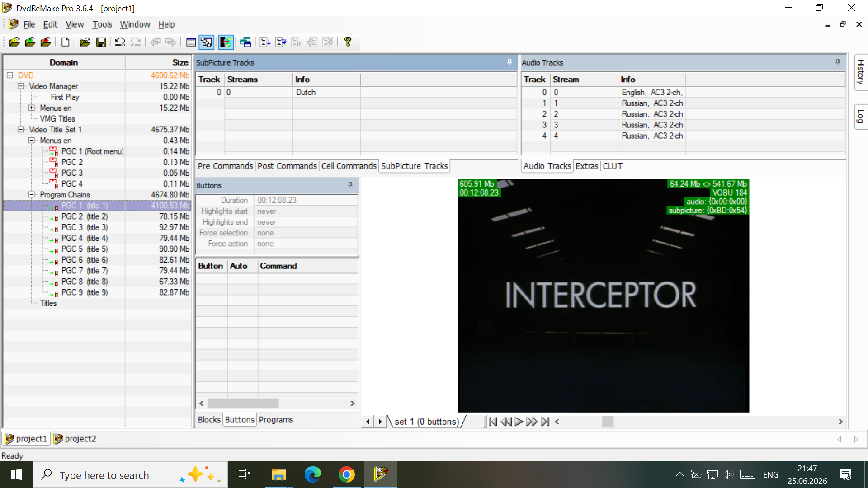Viewport: 868px width, 488px height.
Task: Click the teal stacked windows toolbar icon
Action: (x=245, y=42)
